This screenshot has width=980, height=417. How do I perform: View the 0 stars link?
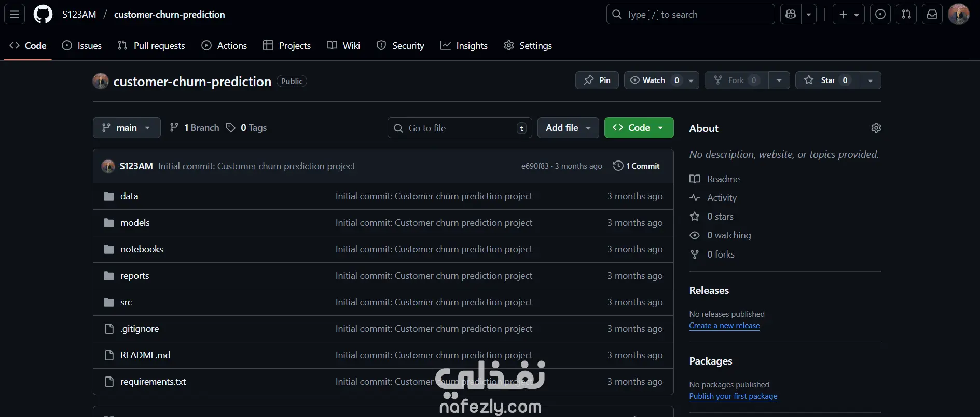pyautogui.click(x=712, y=217)
